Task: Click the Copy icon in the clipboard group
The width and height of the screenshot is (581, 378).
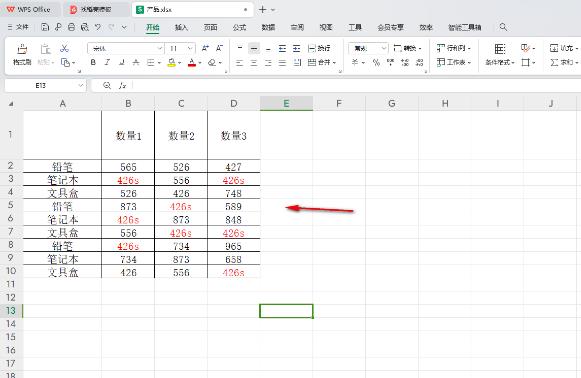Action: (65, 63)
